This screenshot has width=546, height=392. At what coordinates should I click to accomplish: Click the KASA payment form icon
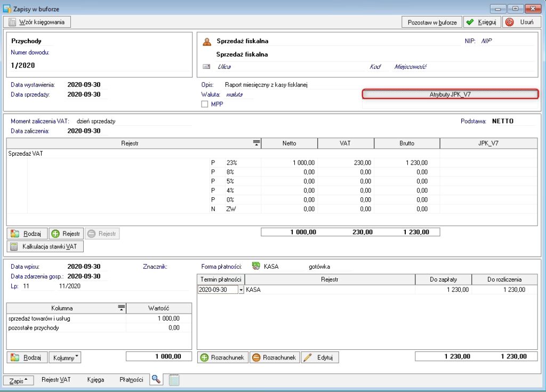tap(256, 266)
